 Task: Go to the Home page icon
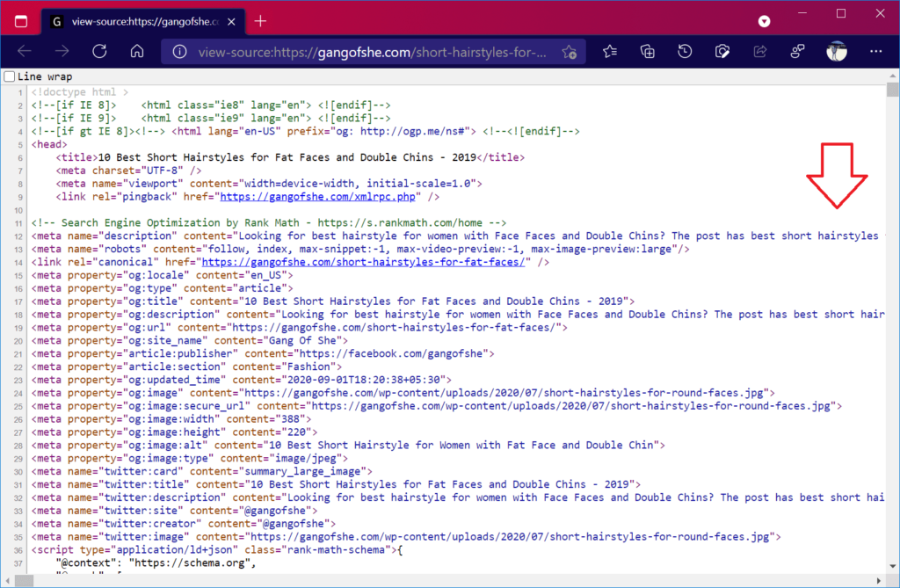[136, 52]
